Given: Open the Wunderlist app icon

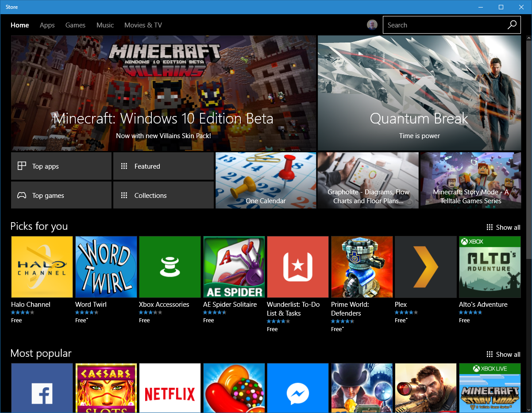Looking at the screenshot, I should tap(298, 266).
